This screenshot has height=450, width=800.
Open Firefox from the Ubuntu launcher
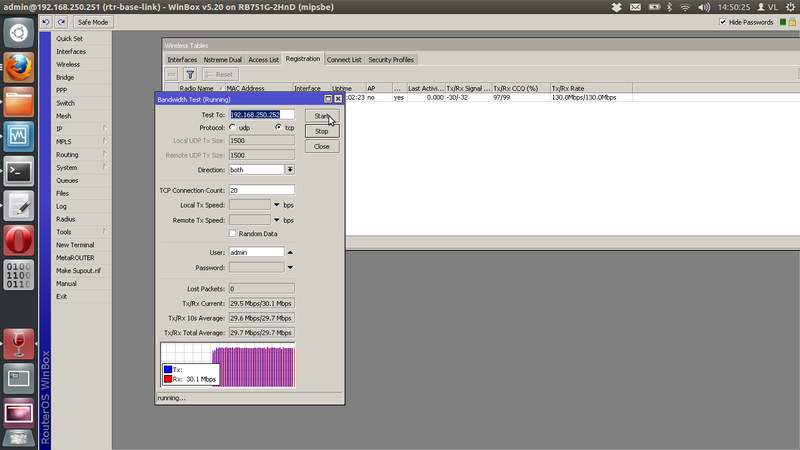tap(19, 67)
